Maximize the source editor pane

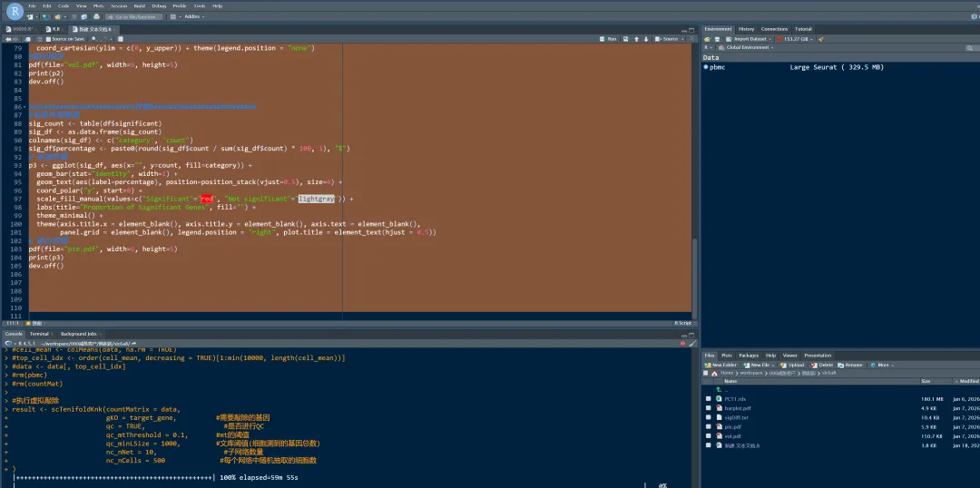point(691,30)
